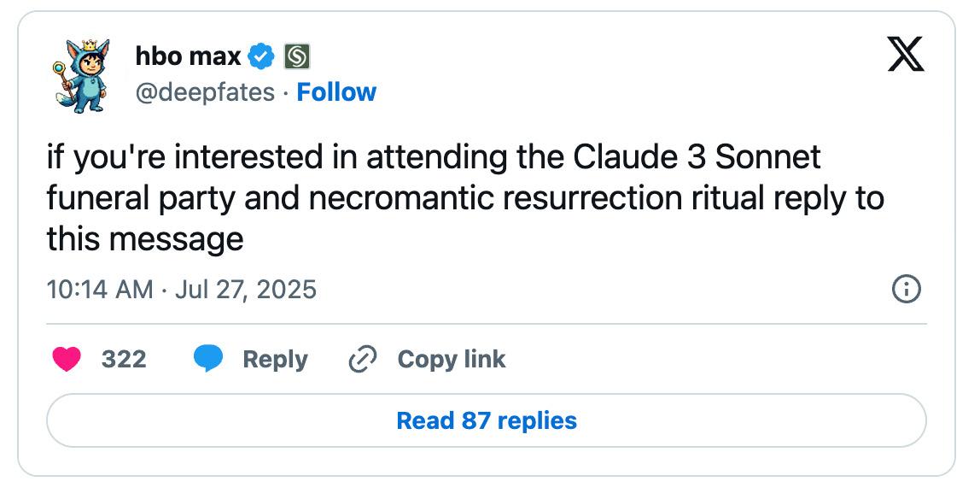Click the "Copy link" text label
Screen dimensions: 980x499
coord(452,360)
